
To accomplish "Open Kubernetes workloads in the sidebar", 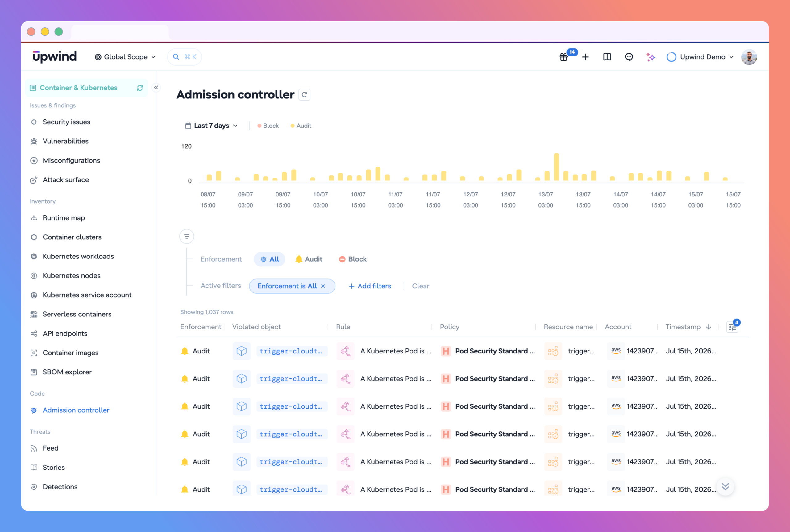I will pyautogui.click(x=78, y=257).
